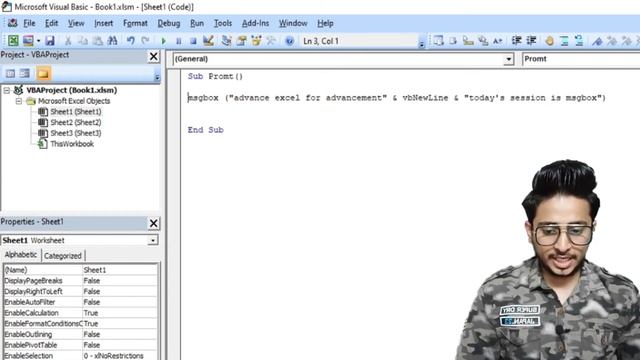Open the Tools menu

point(223,23)
